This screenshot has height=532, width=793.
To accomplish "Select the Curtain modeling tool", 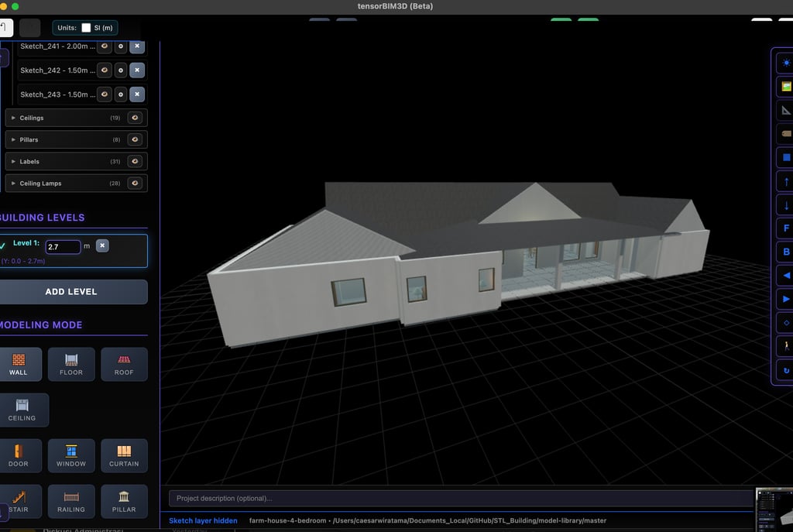I will pos(124,455).
